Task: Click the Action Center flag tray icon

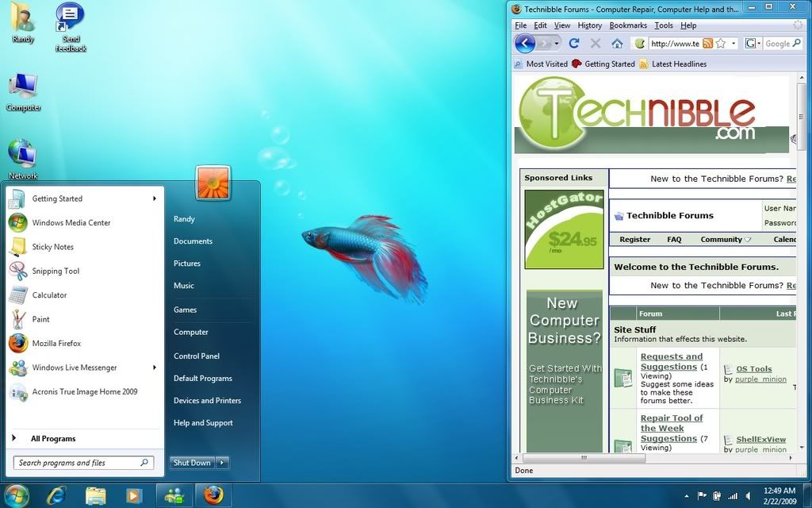Action: (702, 495)
